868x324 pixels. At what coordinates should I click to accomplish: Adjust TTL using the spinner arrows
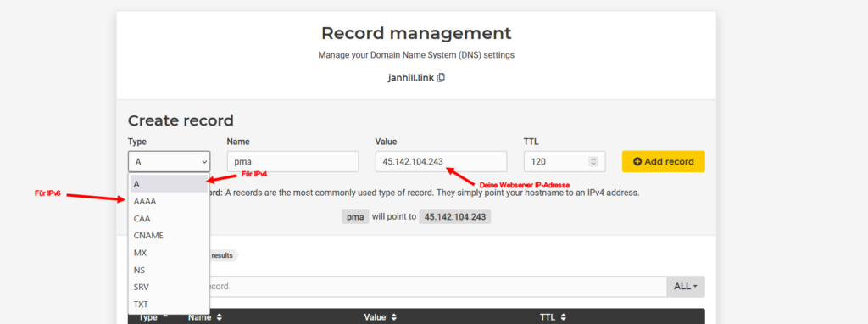pyautogui.click(x=593, y=162)
